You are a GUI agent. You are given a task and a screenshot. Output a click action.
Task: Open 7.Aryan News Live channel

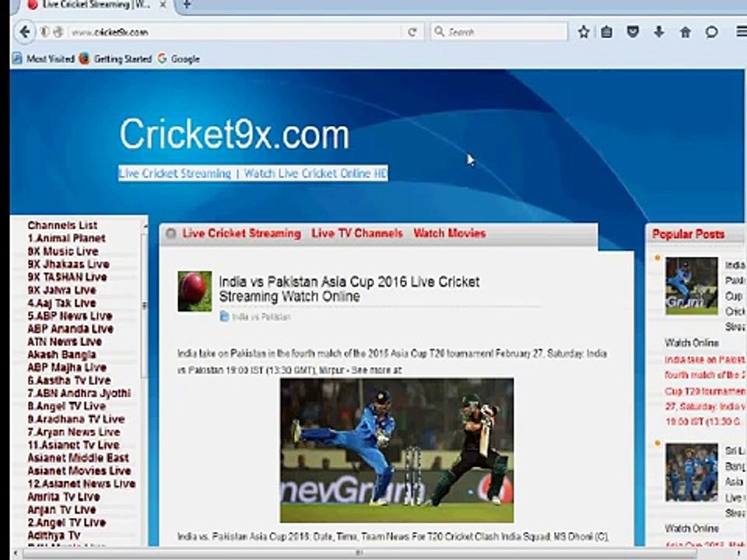click(x=74, y=432)
